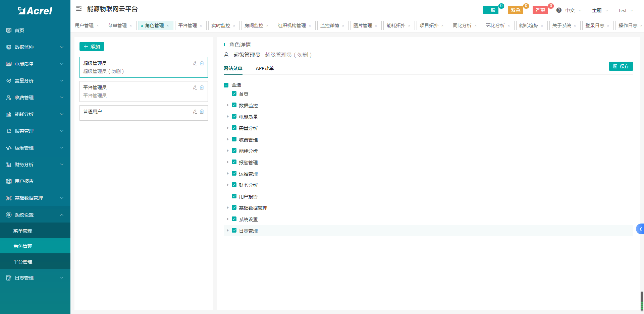
Task: Uncheck the 电能质量 menu checkbox
Action: [x=234, y=117]
